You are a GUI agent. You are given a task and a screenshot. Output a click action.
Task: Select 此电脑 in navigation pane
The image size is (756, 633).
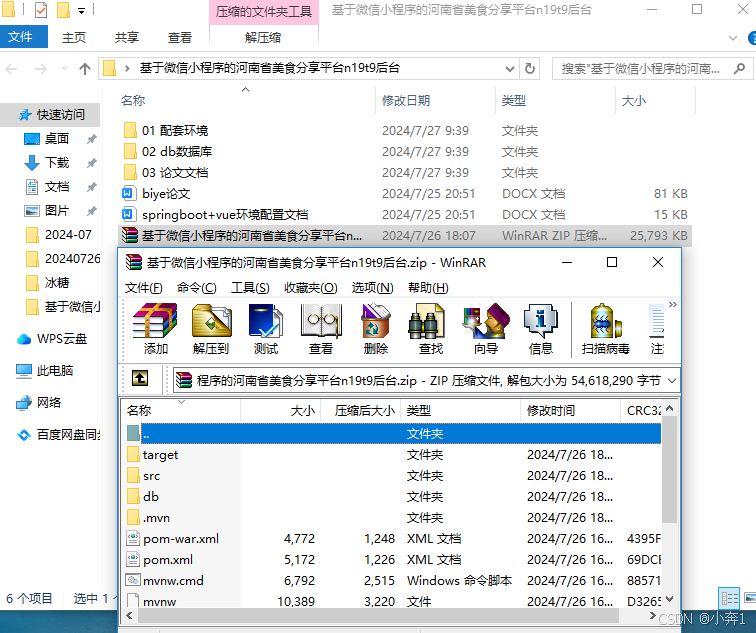tap(54, 371)
